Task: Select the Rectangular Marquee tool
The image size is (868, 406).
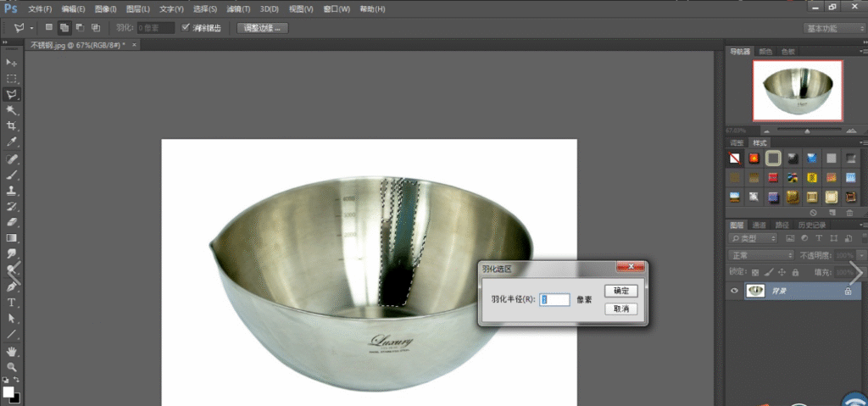Action: point(11,79)
